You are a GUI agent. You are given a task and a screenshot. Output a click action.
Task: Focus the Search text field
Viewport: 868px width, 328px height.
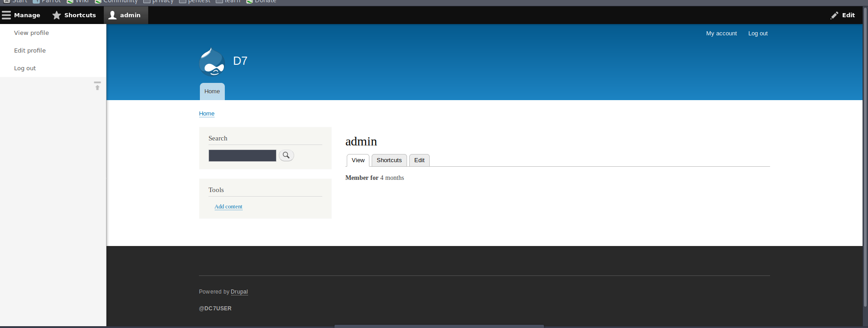pos(242,155)
